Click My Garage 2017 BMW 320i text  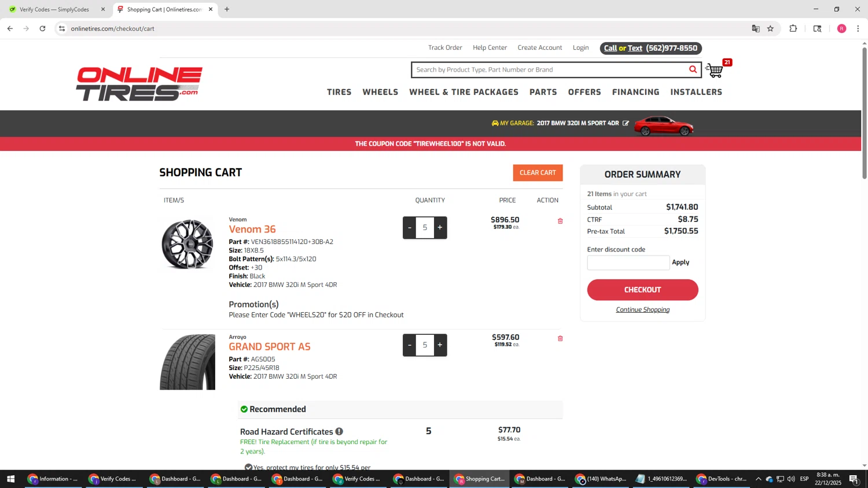(578, 123)
